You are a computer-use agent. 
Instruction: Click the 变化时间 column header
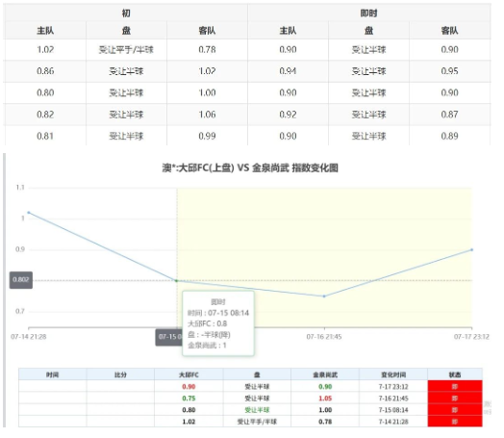pos(393,374)
